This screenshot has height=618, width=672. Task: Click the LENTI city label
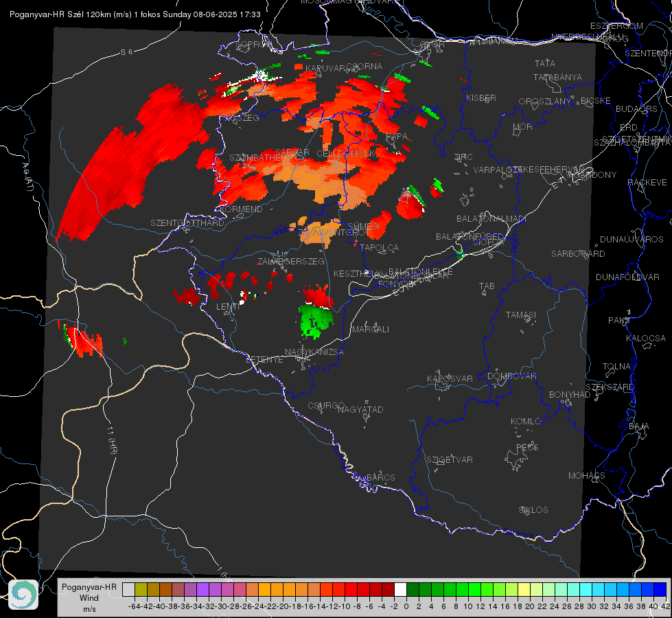(x=228, y=307)
